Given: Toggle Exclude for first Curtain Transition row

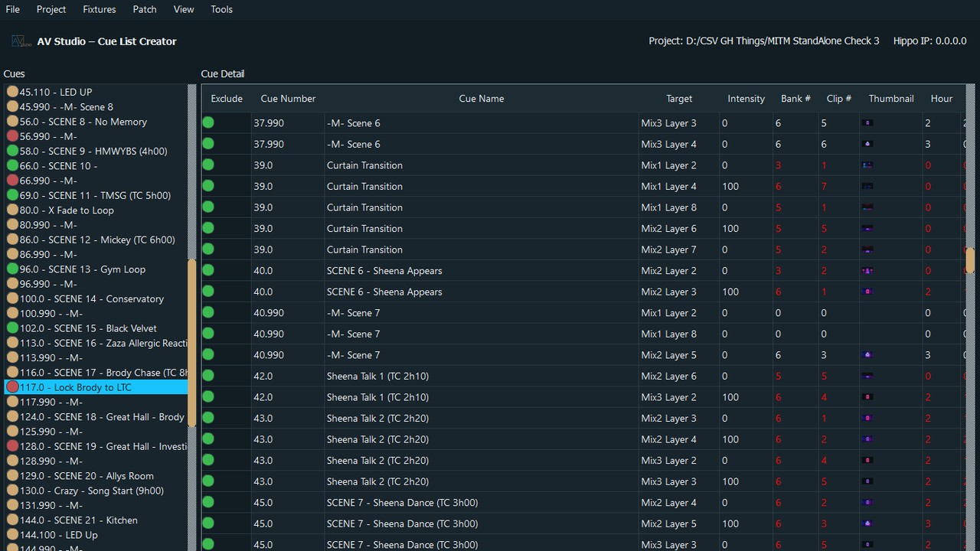Looking at the screenshot, I should click(x=208, y=165).
